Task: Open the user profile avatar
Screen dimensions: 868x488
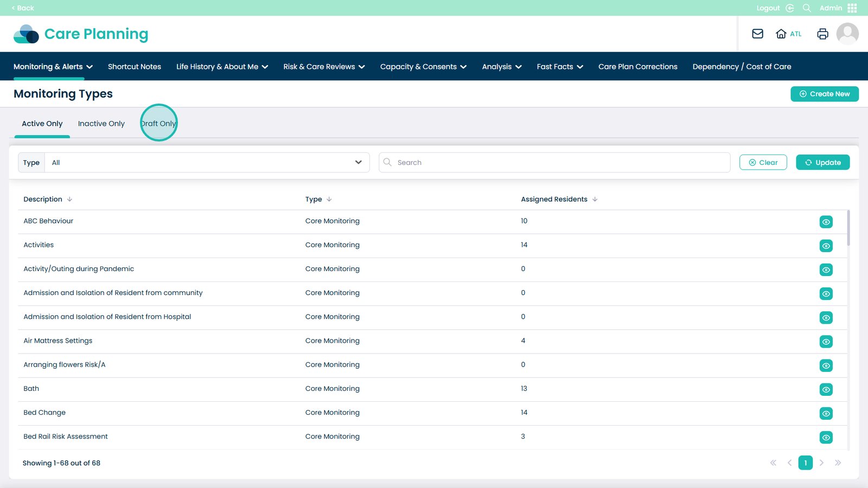Action: pos(847,34)
